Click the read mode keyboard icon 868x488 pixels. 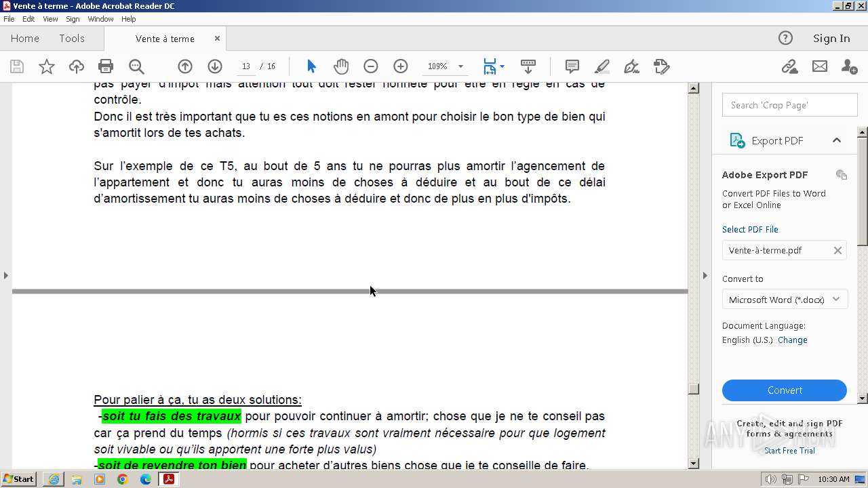(528, 66)
